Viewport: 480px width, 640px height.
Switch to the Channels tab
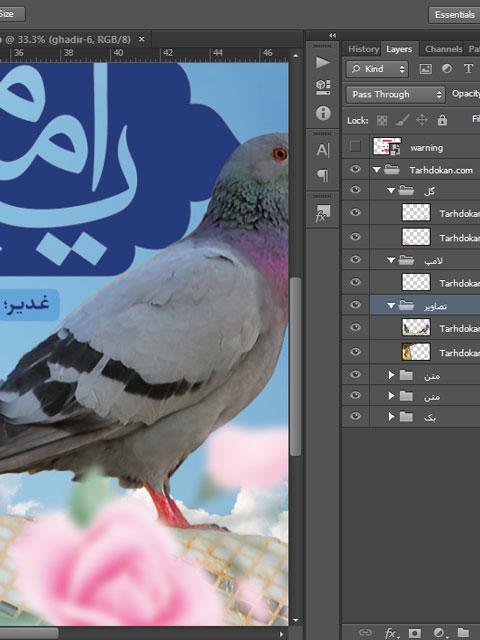[x=443, y=49]
